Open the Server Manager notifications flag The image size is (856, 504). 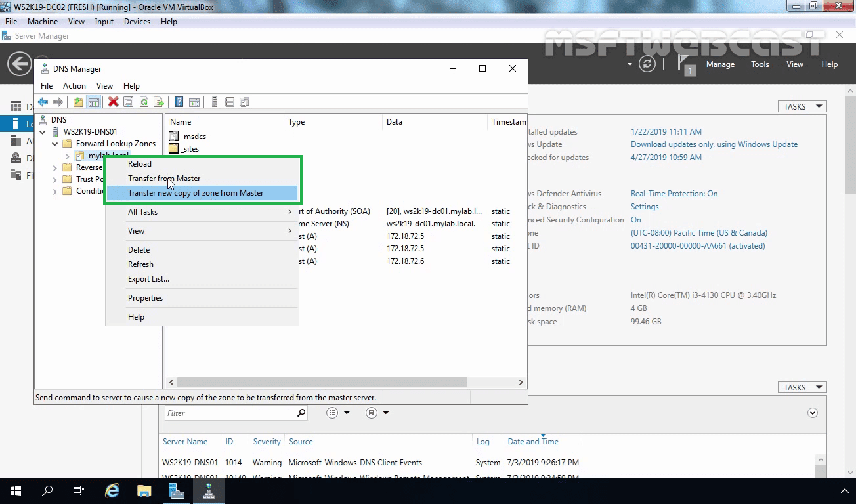[x=686, y=64]
